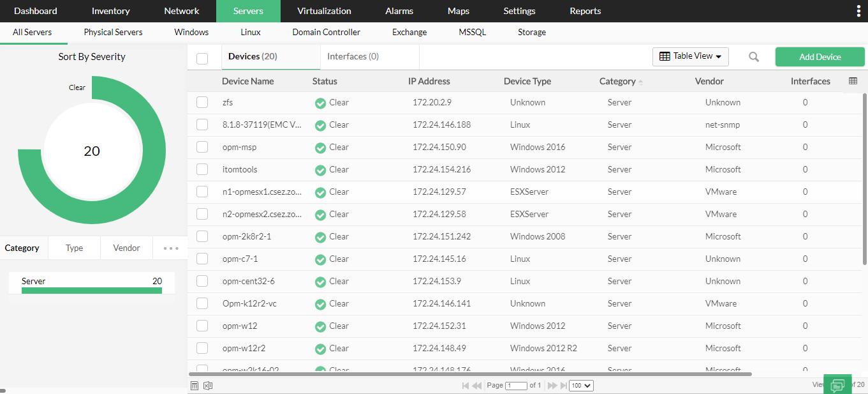Switch to the Interfaces (0) tab

tap(353, 56)
